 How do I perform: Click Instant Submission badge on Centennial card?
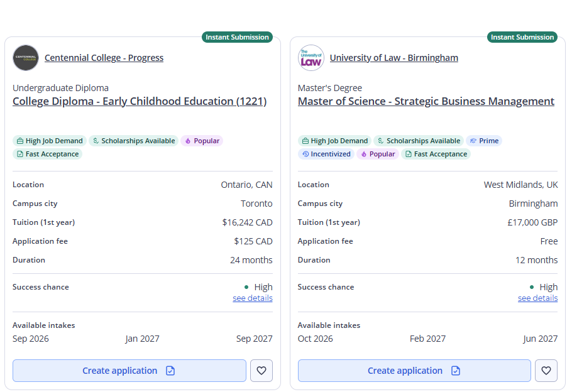237,37
